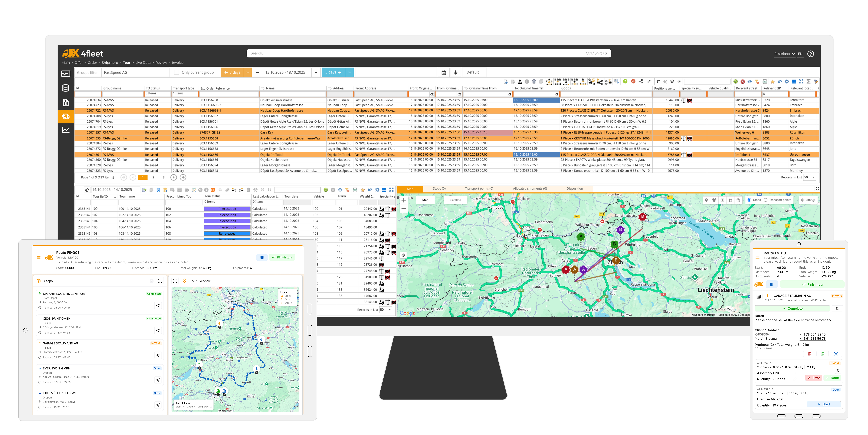Call phone number +41 78 654 32 10
Screen dimensions: 868x435
pyautogui.click(x=812, y=335)
